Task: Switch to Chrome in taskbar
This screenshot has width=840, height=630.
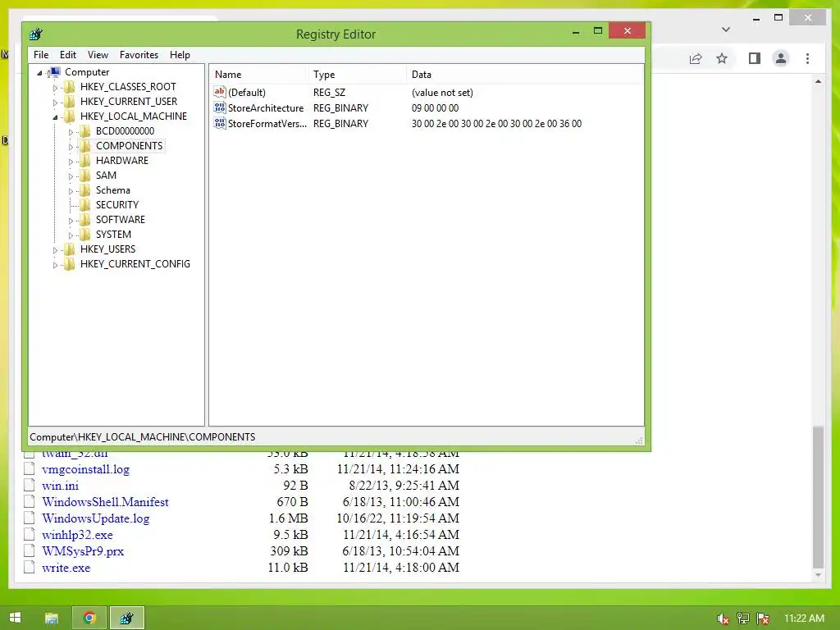Action: click(x=89, y=618)
